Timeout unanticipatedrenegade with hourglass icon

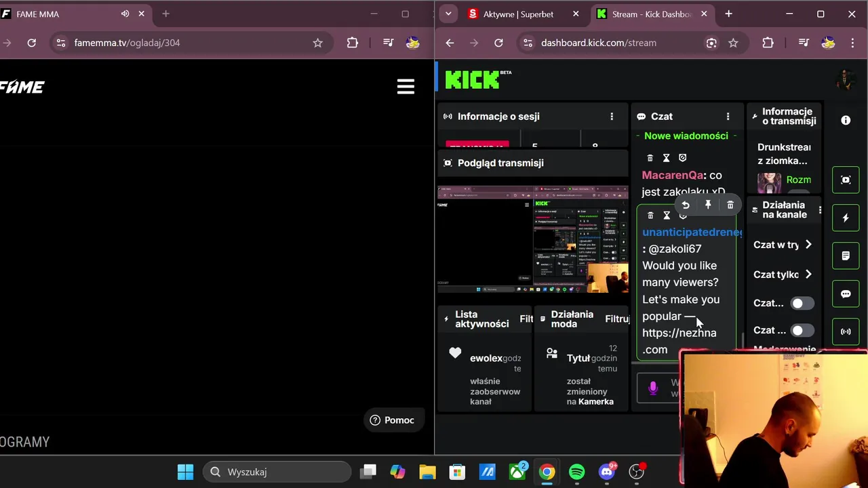667,216
